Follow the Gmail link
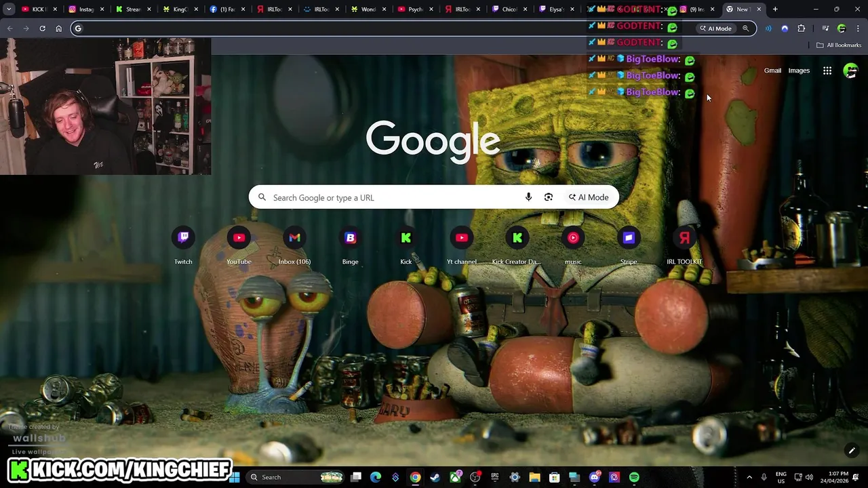This screenshot has width=868, height=488. click(x=772, y=70)
